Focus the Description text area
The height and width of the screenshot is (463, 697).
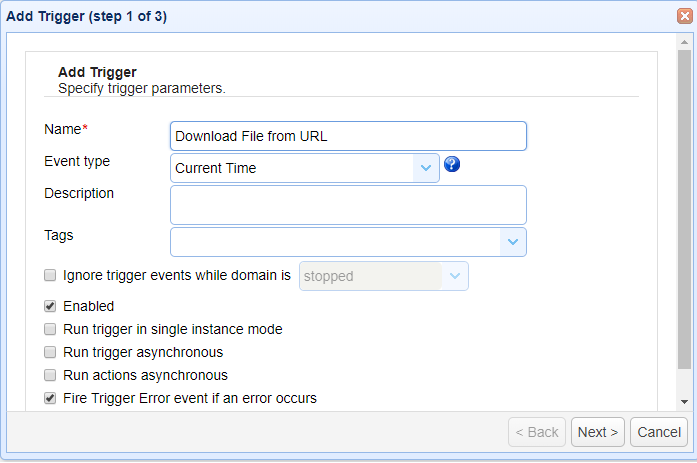[348, 204]
